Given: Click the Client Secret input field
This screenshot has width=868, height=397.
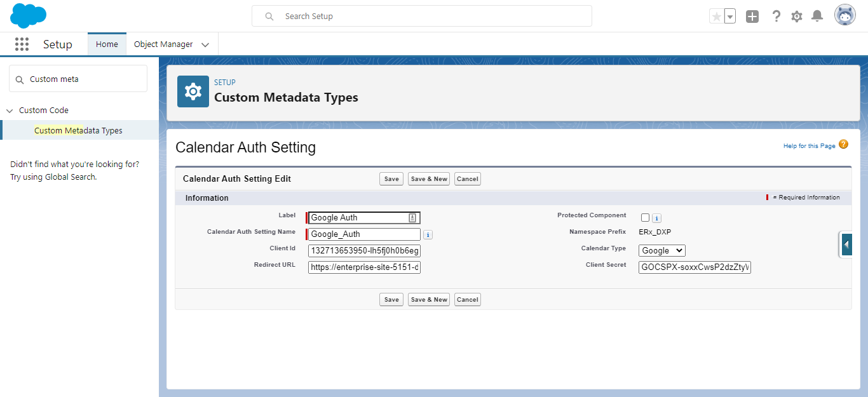Looking at the screenshot, I should coord(695,267).
